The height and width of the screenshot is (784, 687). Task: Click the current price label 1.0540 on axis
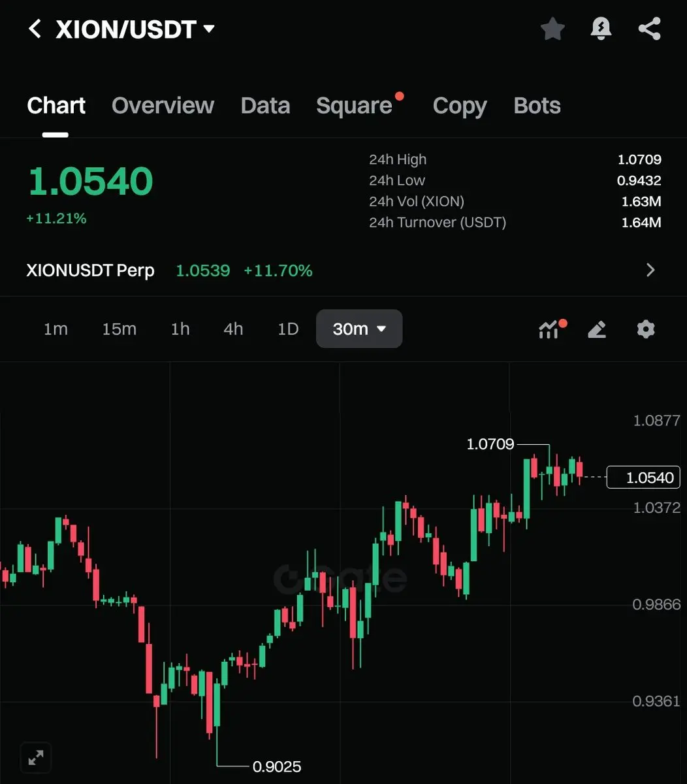click(644, 478)
